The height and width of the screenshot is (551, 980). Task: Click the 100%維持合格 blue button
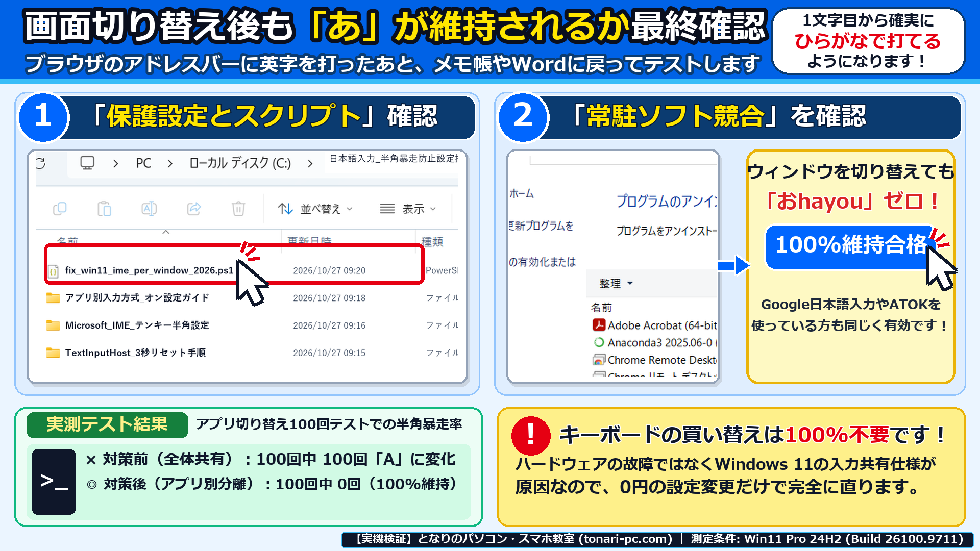pyautogui.click(x=851, y=246)
